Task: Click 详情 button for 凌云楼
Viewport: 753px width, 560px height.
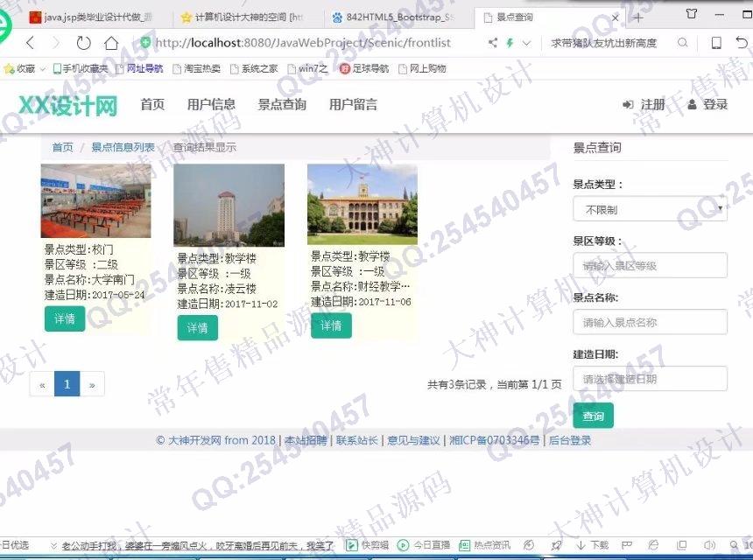Action: (197, 328)
